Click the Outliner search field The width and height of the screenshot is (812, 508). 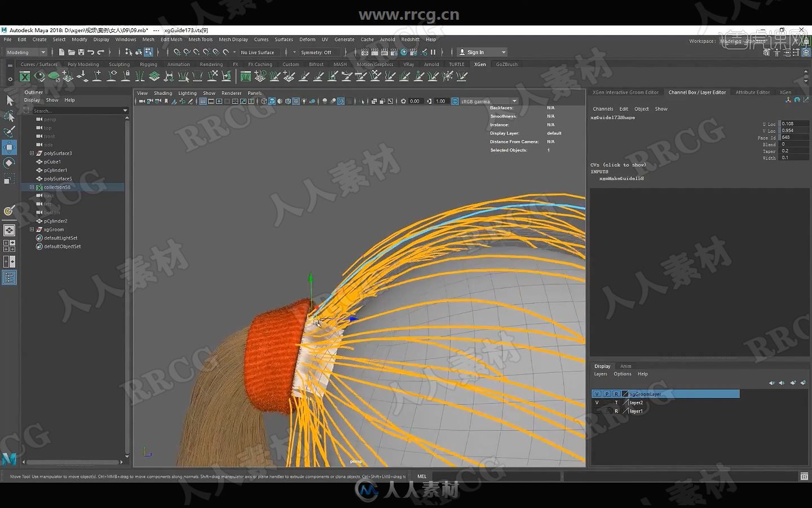(x=77, y=111)
